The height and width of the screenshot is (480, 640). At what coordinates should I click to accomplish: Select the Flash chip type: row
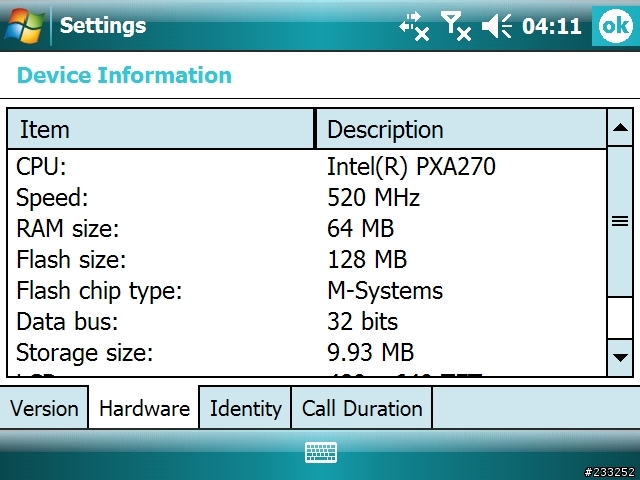[307, 291]
